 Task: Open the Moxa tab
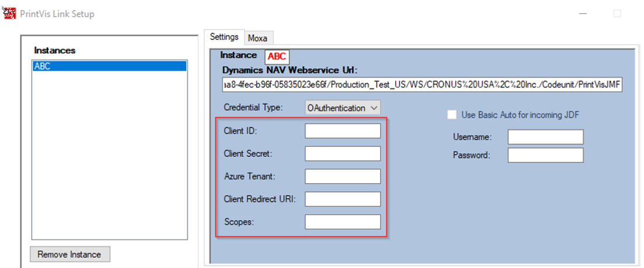pos(257,38)
